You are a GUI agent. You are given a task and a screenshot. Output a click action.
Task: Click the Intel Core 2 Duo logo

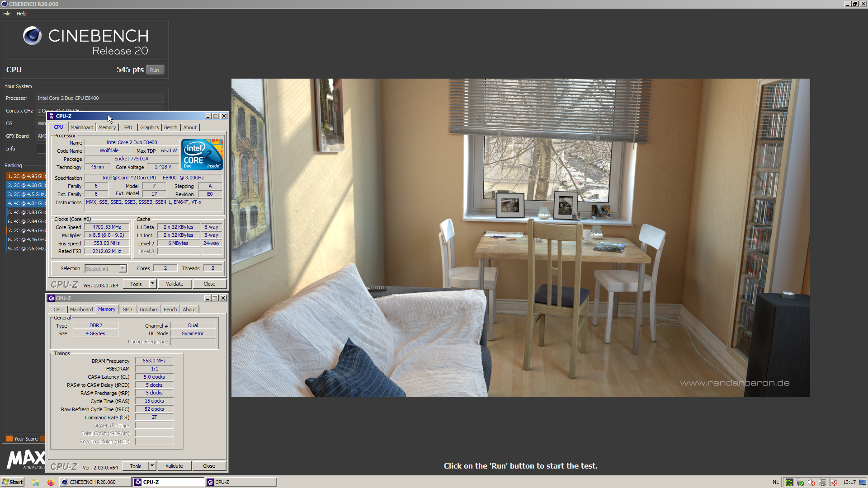[x=202, y=155]
